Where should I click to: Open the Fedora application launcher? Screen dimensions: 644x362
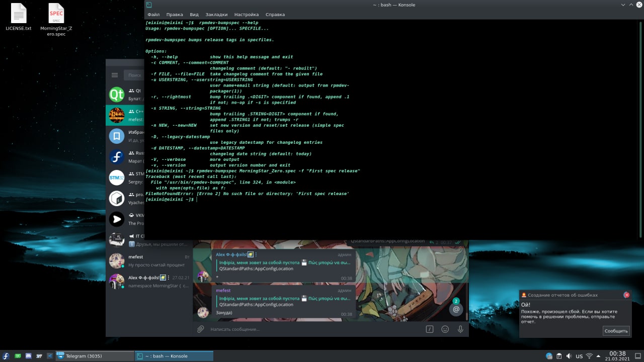click(x=7, y=356)
